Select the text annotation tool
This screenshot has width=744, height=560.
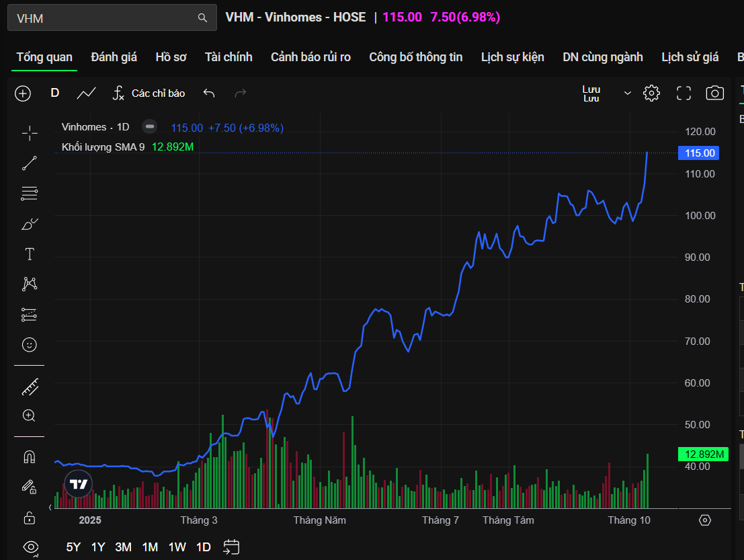click(30, 254)
